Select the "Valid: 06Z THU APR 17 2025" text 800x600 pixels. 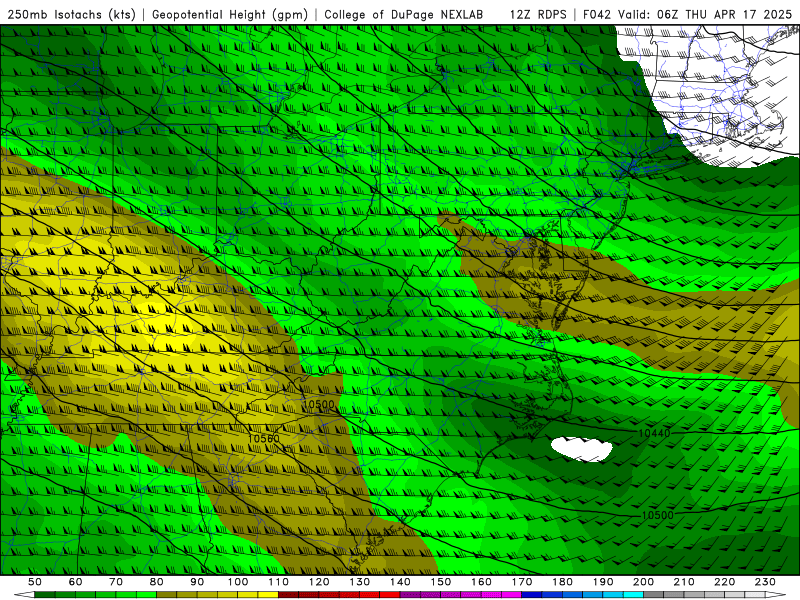point(705,15)
